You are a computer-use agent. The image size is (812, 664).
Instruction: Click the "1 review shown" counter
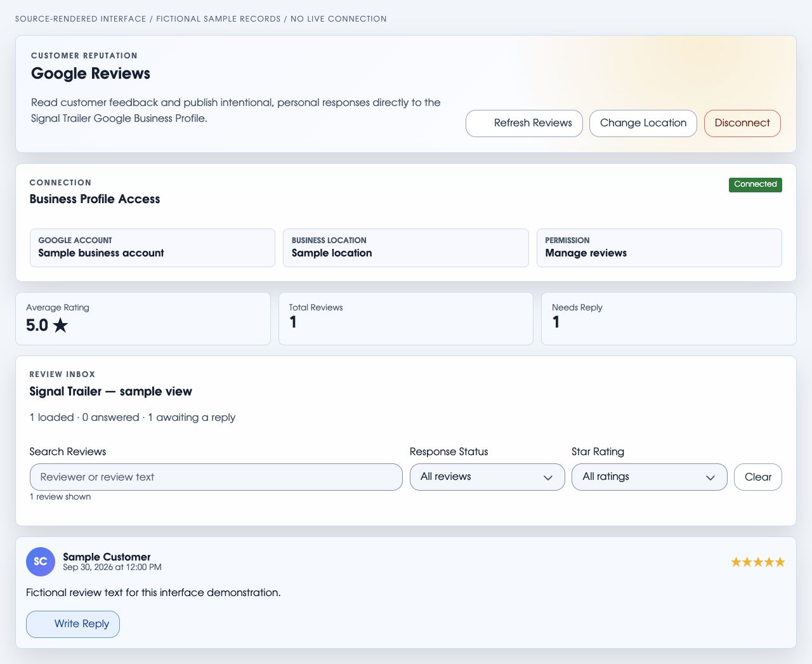[x=60, y=496]
